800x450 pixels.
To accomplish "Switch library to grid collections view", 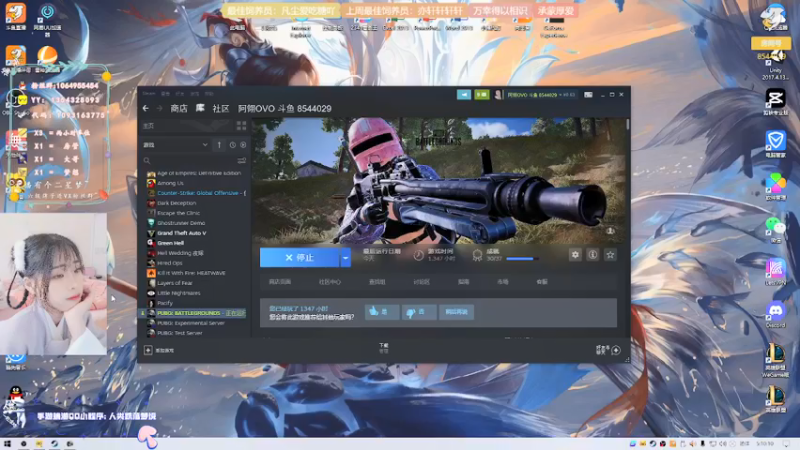I will tap(241, 126).
